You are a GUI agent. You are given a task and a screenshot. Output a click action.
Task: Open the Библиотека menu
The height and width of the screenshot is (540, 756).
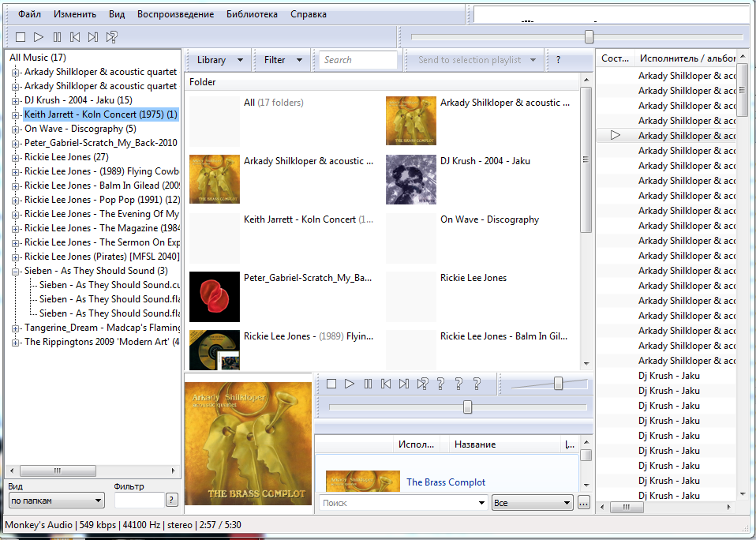pyautogui.click(x=252, y=14)
